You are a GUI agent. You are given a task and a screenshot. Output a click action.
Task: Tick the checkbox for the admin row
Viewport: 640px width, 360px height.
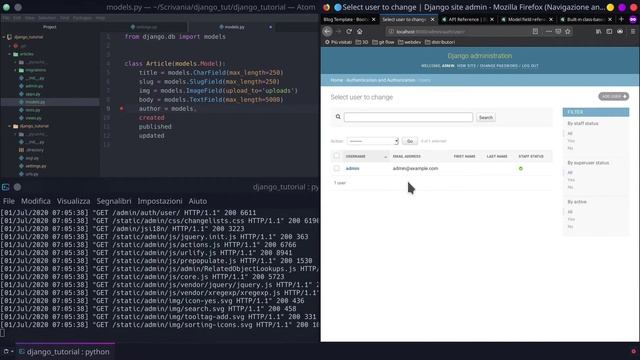click(x=336, y=168)
